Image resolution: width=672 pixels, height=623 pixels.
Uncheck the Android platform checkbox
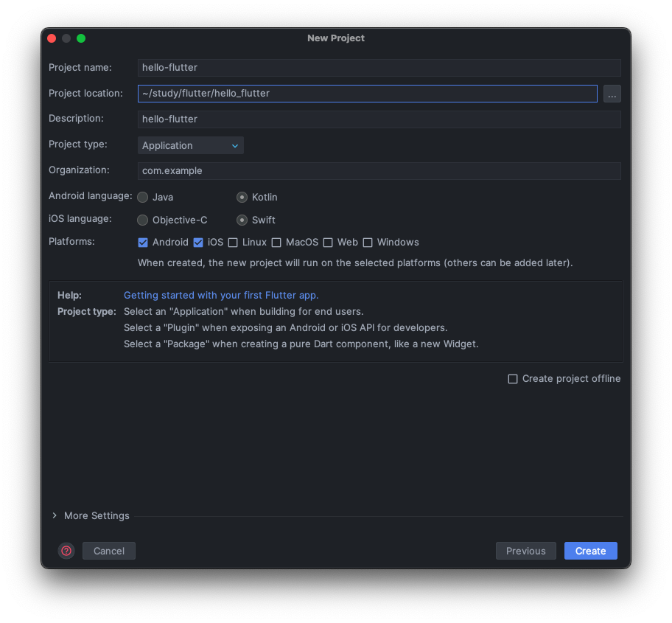point(143,243)
